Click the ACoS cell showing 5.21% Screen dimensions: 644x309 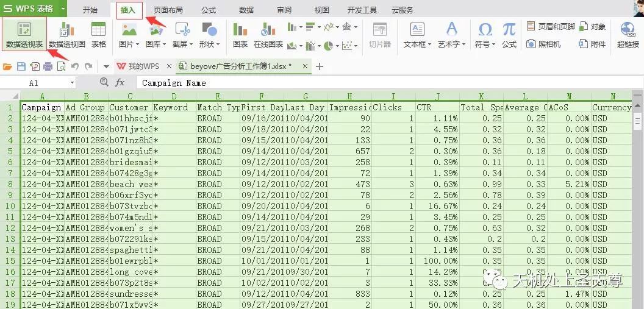[569, 184]
